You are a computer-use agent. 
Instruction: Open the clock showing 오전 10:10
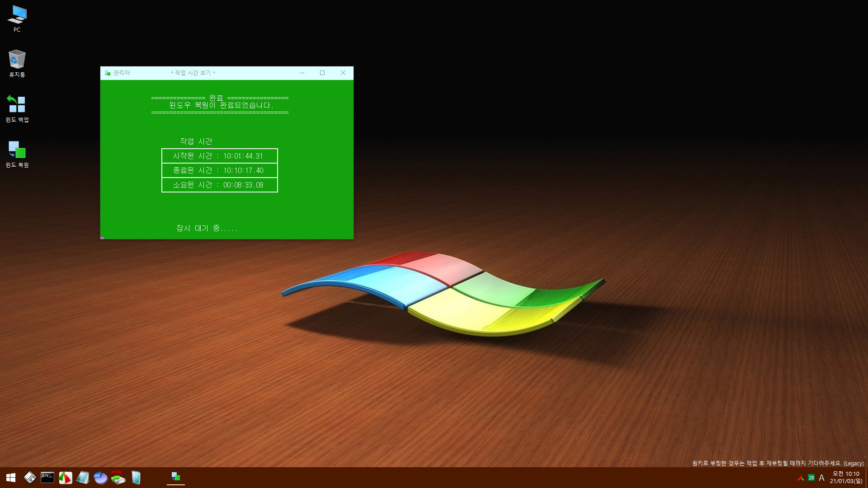tap(846, 478)
